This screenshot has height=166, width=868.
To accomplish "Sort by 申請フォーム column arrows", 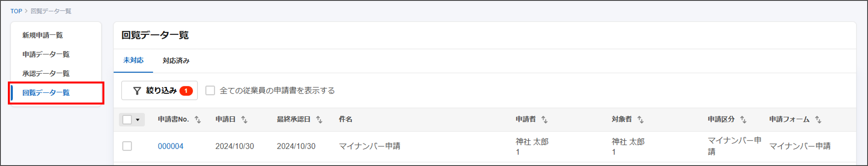I will [x=818, y=120].
